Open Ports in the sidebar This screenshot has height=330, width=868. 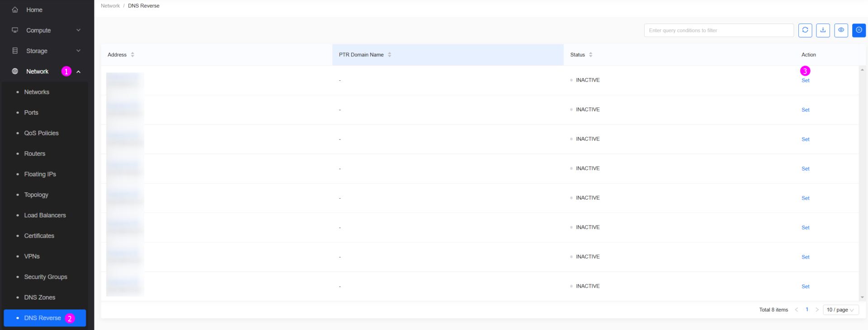31,112
